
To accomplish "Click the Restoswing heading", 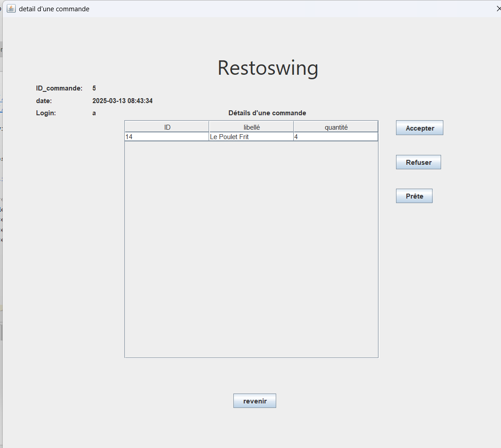I will [x=268, y=68].
